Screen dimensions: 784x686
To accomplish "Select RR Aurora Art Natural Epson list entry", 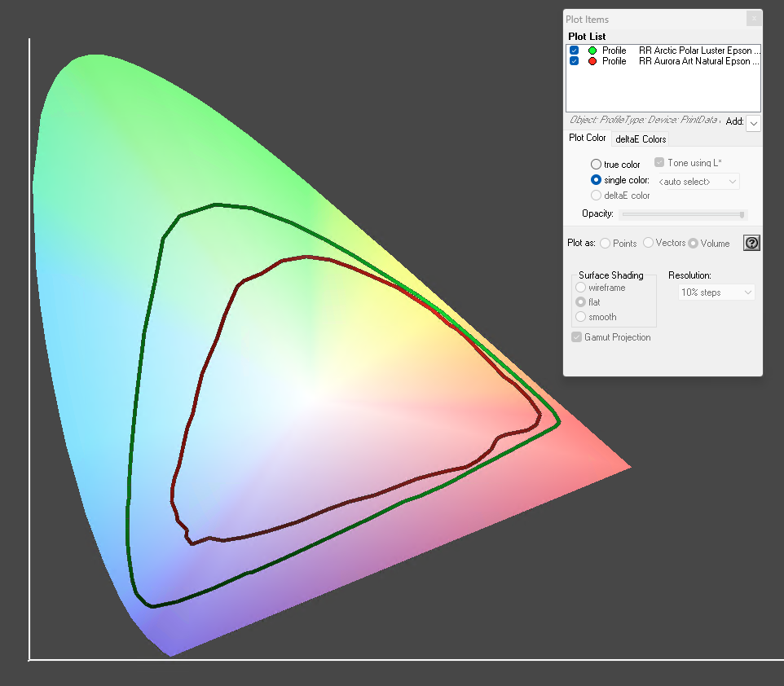I will coord(699,61).
